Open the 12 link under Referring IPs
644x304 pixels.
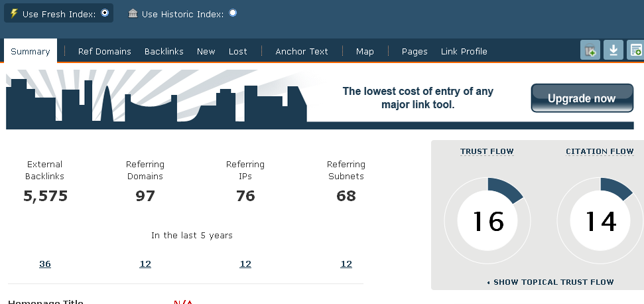pos(245,264)
